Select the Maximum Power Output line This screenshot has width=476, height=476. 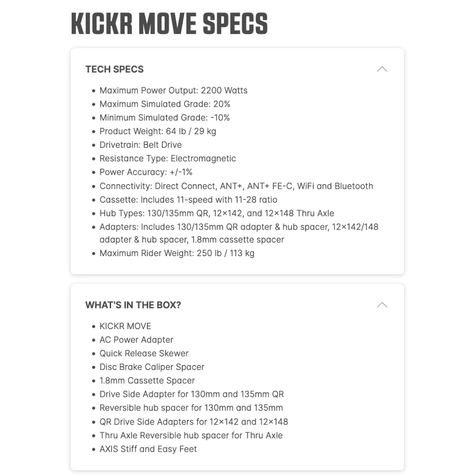(173, 90)
